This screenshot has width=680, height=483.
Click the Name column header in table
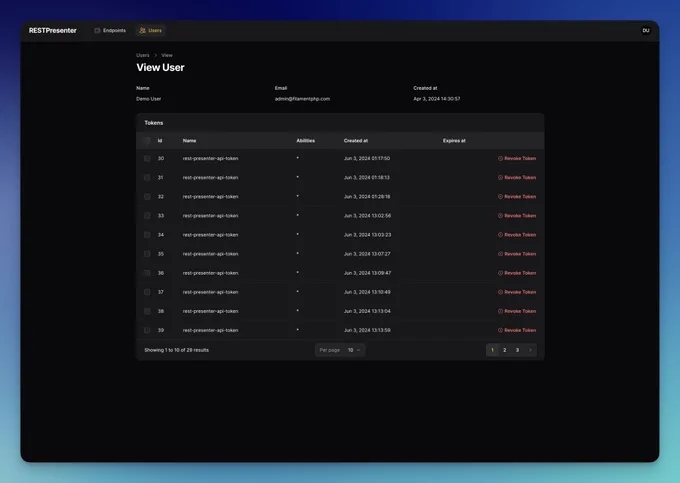click(190, 140)
